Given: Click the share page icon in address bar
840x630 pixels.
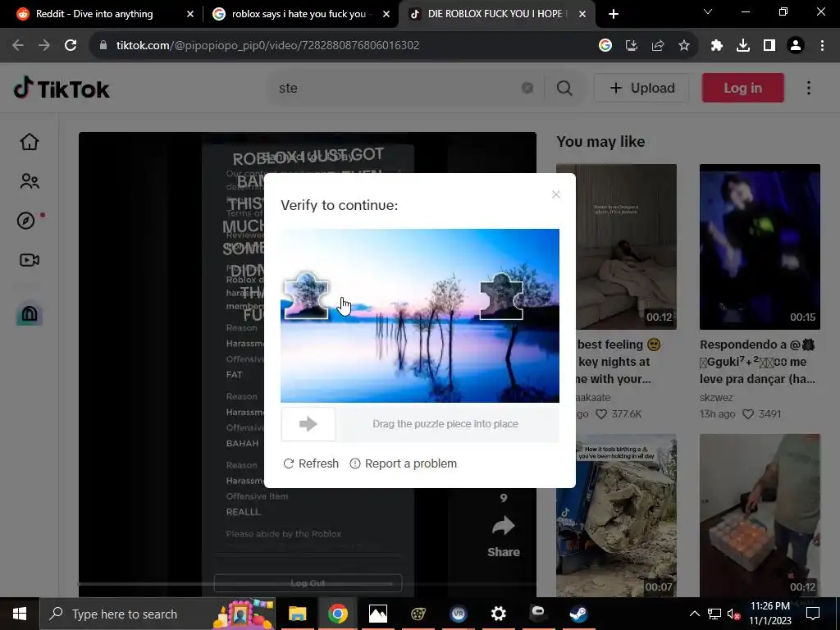Looking at the screenshot, I should 658,46.
